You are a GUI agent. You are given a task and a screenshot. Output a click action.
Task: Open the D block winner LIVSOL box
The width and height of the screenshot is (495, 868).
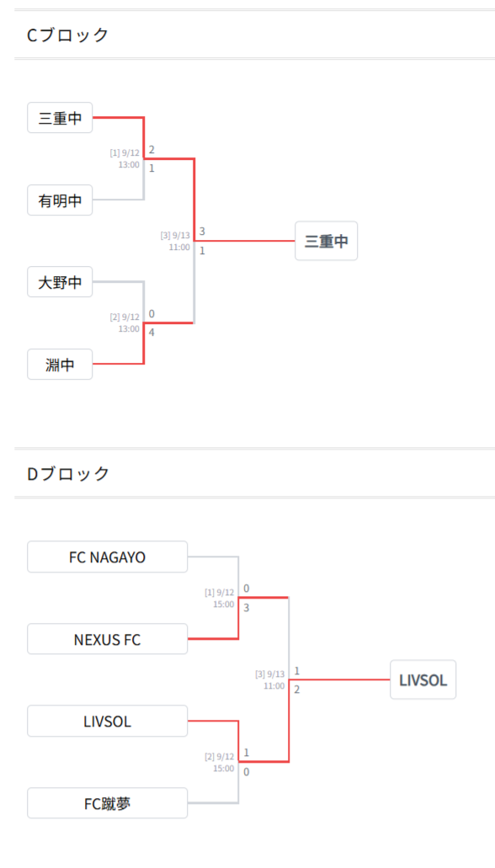click(423, 679)
